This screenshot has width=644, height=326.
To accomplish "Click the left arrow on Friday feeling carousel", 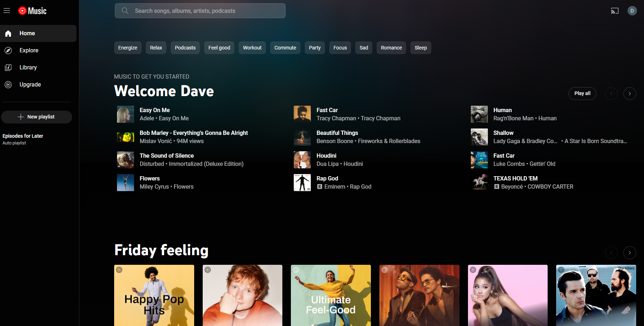I will pos(611,252).
